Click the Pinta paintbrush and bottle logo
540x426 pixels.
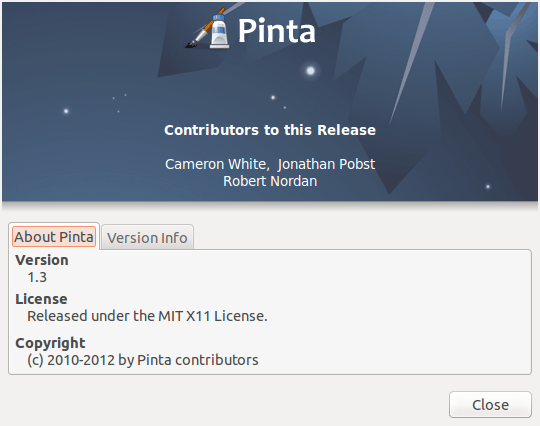point(207,29)
